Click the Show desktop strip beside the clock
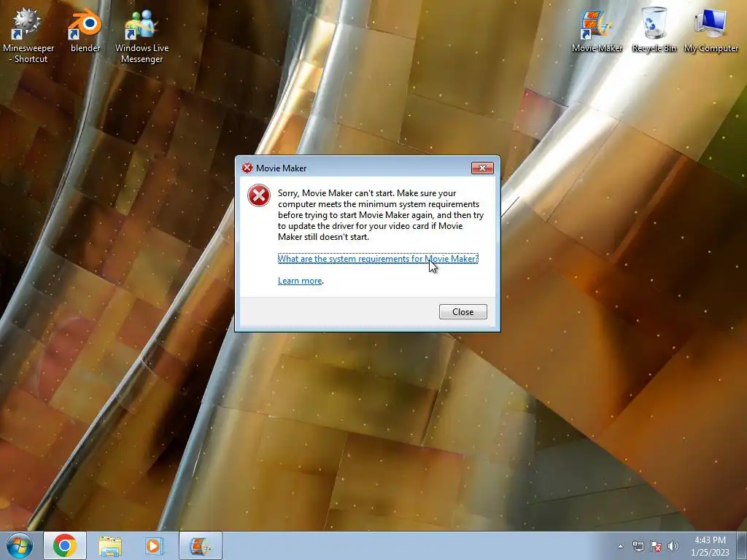The height and width of the screenshot is (560, 747). (742, 545)
